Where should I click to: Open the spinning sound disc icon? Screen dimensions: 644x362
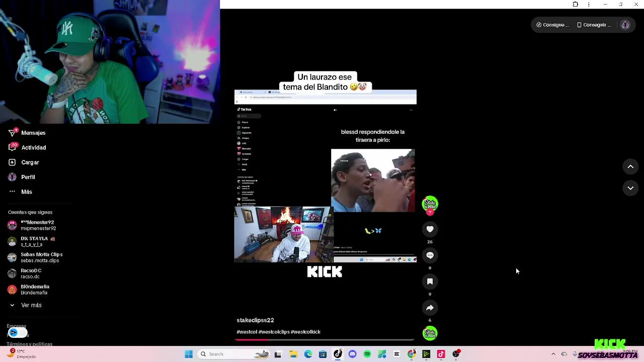430,333
